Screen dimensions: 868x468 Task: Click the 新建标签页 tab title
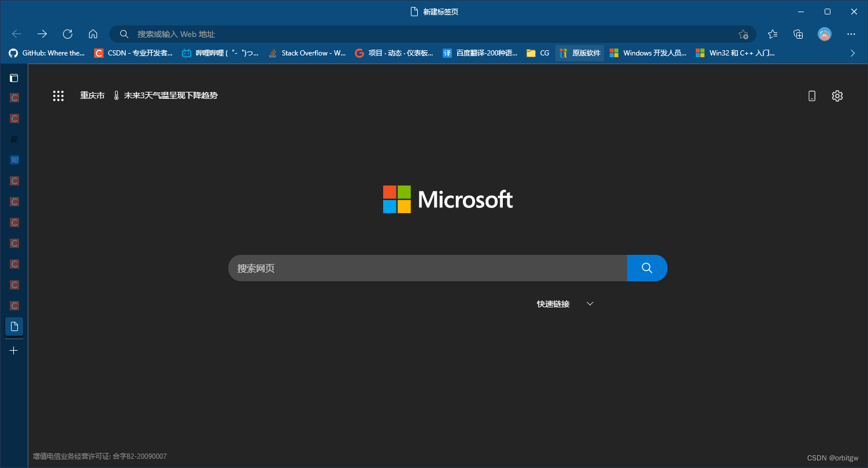pyautogui.click(x=441, y=11)
